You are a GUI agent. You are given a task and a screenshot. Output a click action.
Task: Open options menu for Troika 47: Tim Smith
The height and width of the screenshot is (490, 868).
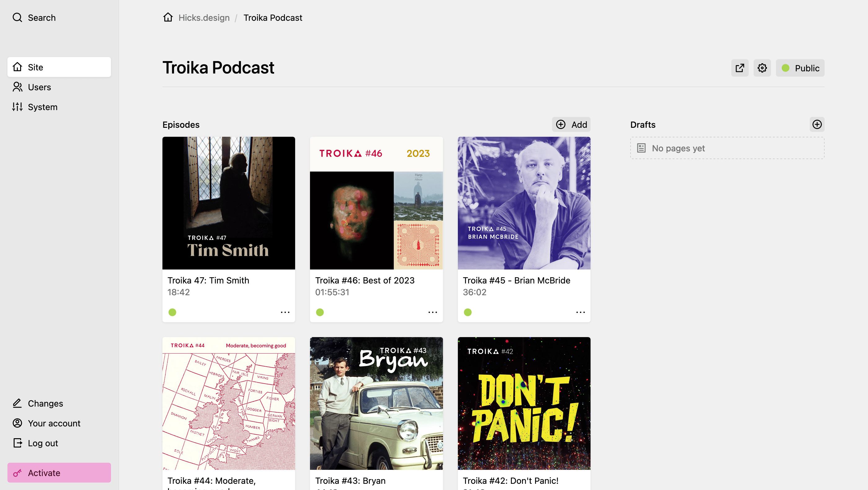(285, 312)
